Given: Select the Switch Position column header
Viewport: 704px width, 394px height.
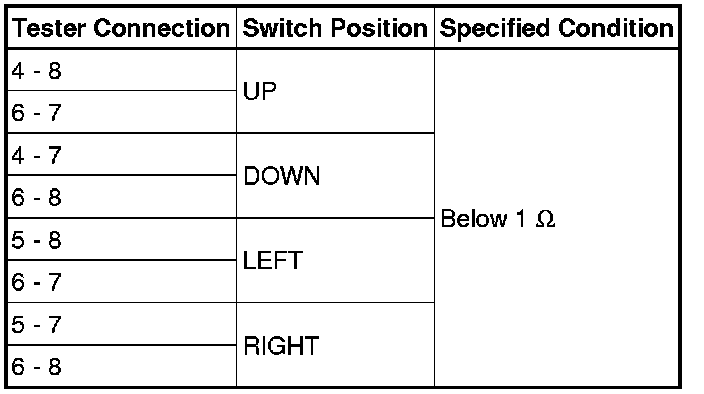Looking at the screenshot, I should (335, 28).
